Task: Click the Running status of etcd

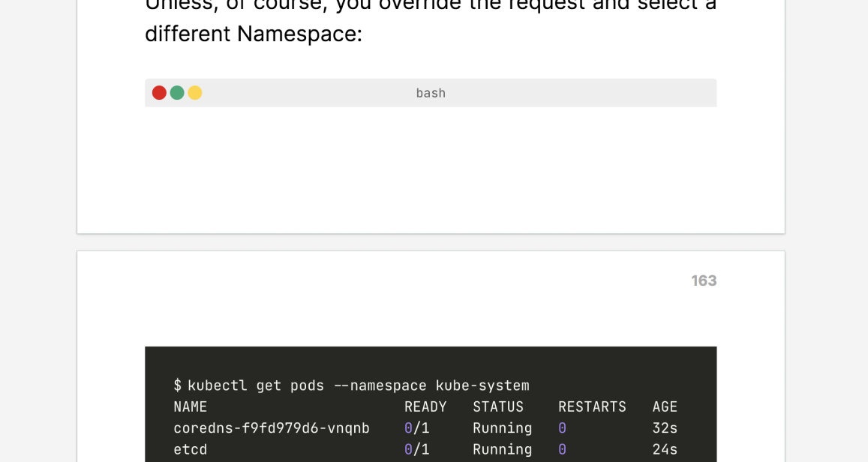Action: (503, 449)
